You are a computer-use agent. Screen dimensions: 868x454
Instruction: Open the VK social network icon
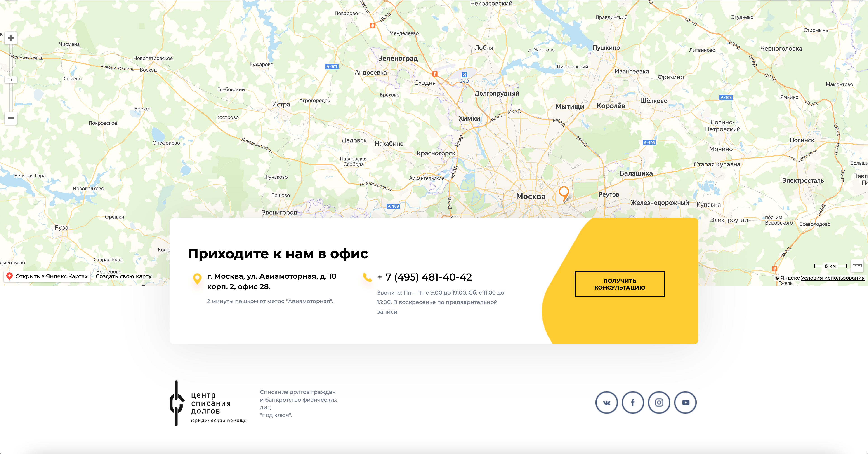[606, 403]
